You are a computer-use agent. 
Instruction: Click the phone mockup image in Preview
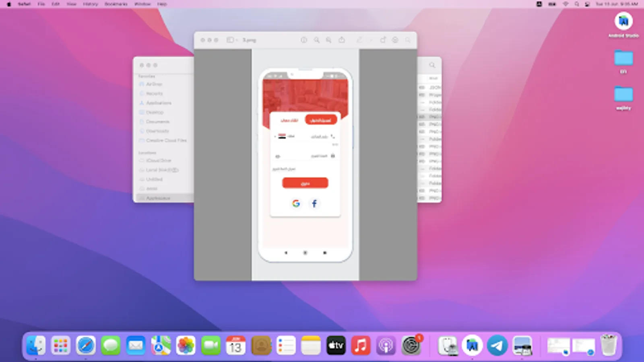tap(305, 165)
